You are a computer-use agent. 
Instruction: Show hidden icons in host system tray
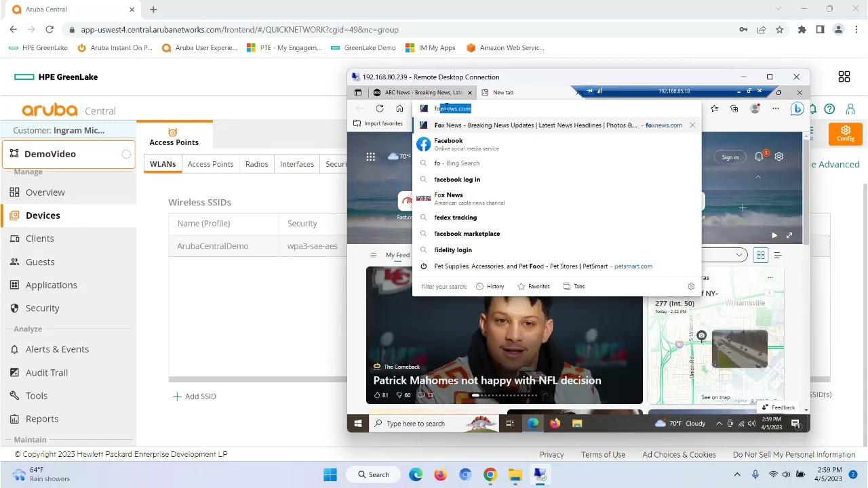tap(737, 474)
